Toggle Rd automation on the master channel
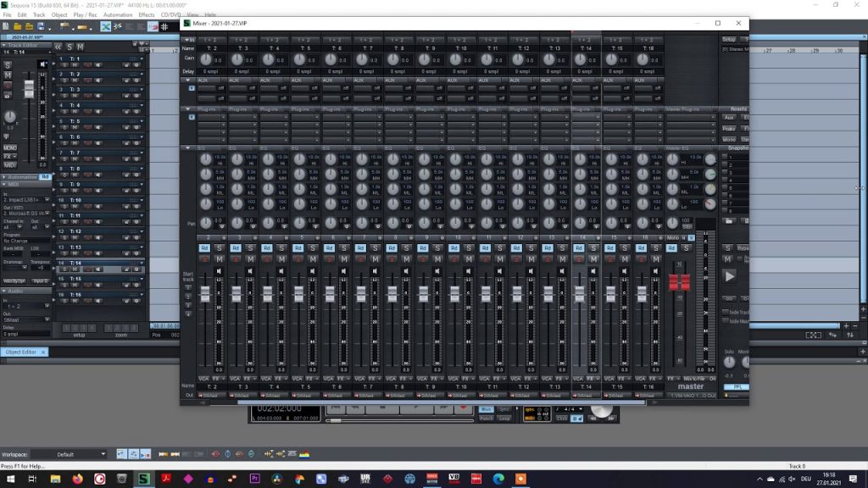868x488 pixels. coord(671,248)
